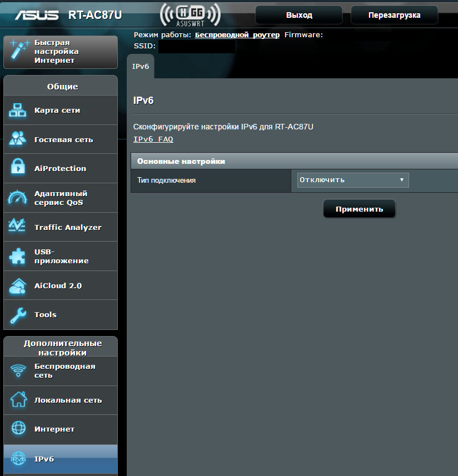This screenshot has width=458, height=476.
Task: Open the AiCloud 2.0 cloud icon
Action: [18, 285]
